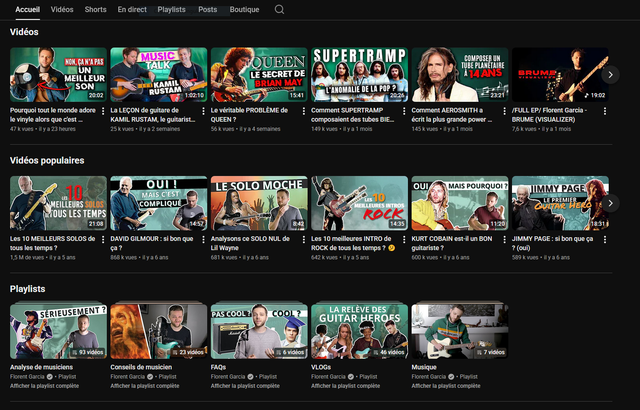The height and width of the screenshot is (410, 640).
Task: Open options for Lil Wayne solo video
Action: [x=304, y=239]
